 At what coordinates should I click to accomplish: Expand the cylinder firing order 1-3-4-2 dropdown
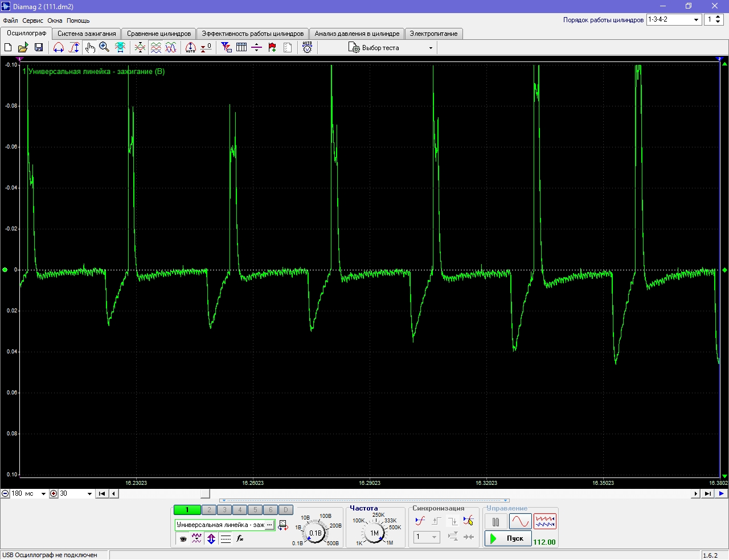(x=696, y=19)
